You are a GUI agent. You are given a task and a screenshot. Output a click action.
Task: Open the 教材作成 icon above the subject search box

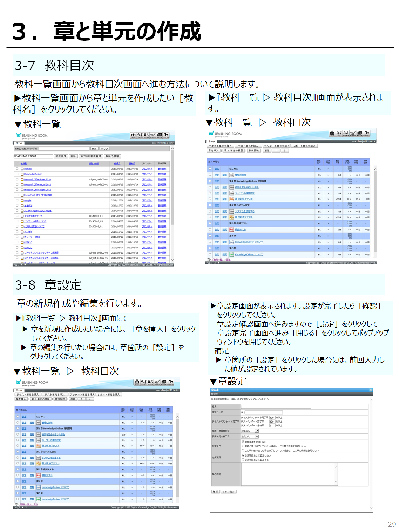pyautogui.click(x=153, y=135)
